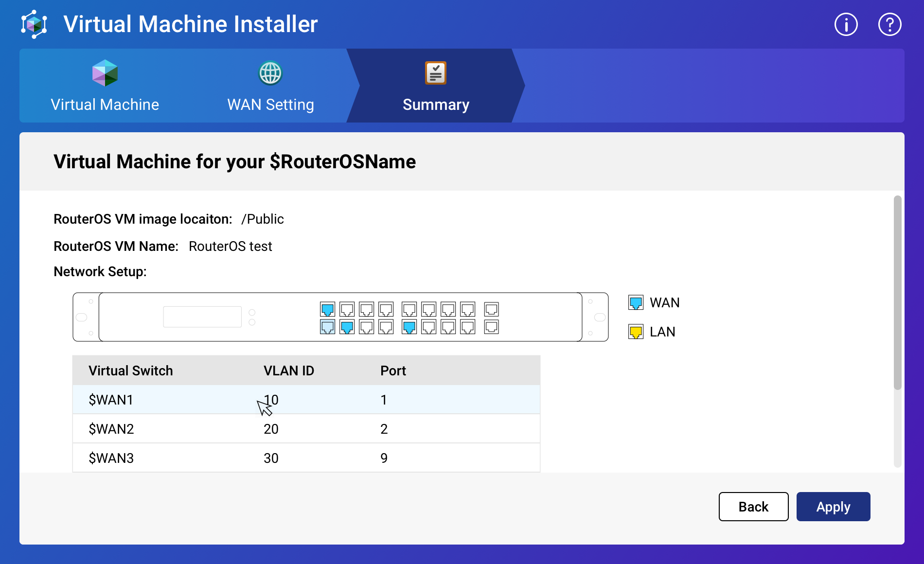Click the top-left blue WAN port
The image size is (924, 564).
click(328, 309)
